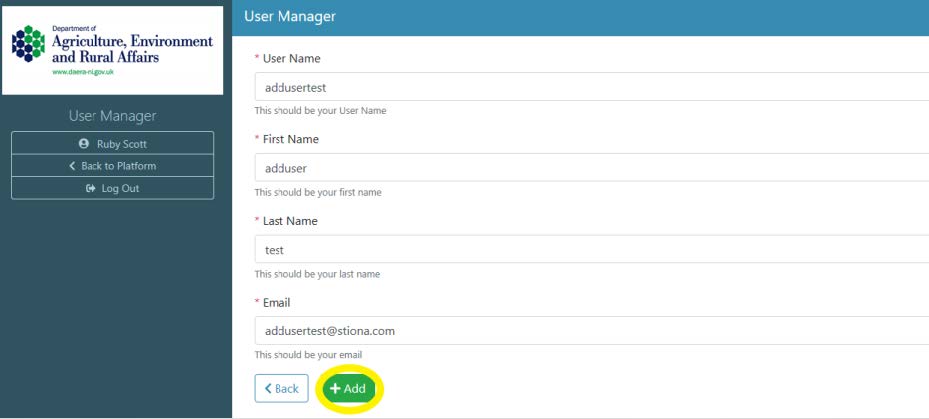Click the user icon beside Ruby Scott

coord(83,144)
